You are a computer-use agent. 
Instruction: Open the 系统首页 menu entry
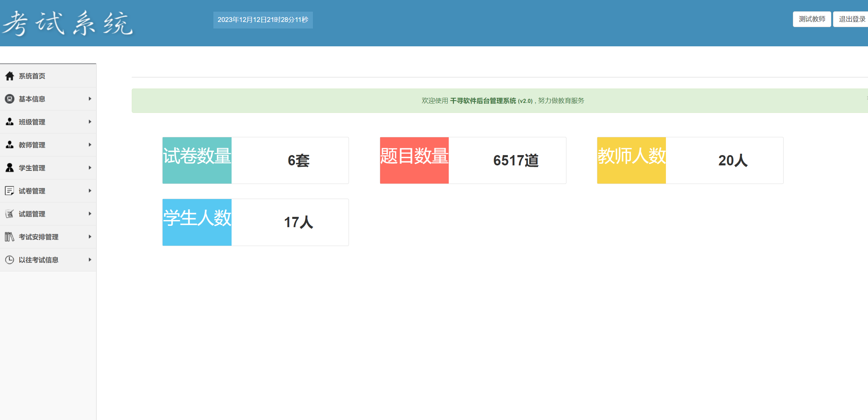click(x=32, y=76)
